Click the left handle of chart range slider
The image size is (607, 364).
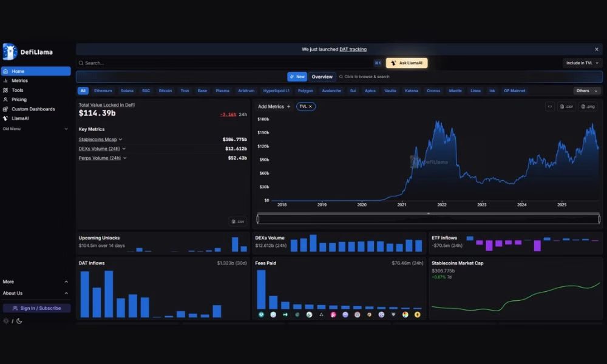coord(258,219)
